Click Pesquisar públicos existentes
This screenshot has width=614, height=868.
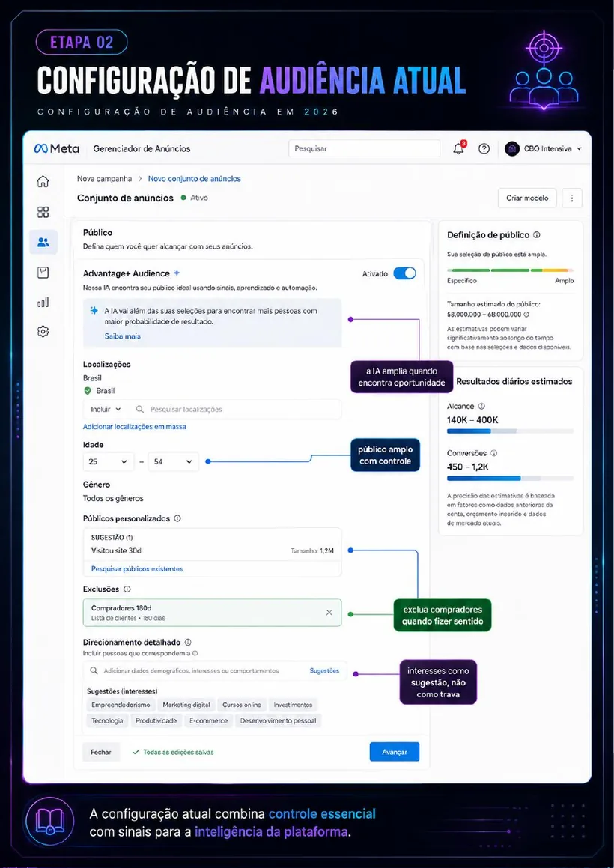coord(137,568)
